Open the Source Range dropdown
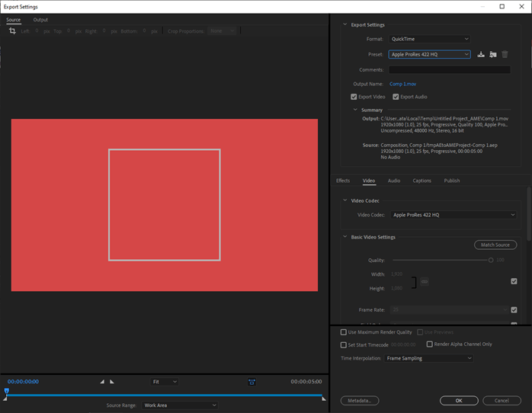 [x=180, y=405]
